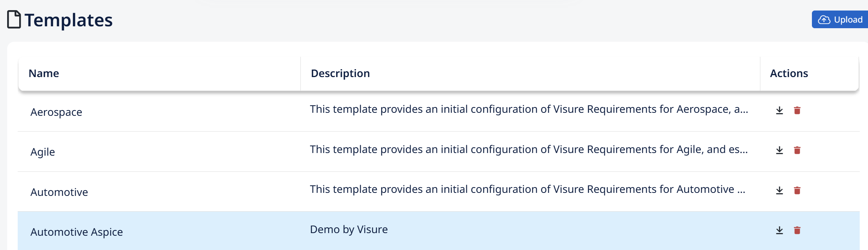Screen dimensions: 868x250
Task: Select the Agile template name
Action: tap(43, 152)
